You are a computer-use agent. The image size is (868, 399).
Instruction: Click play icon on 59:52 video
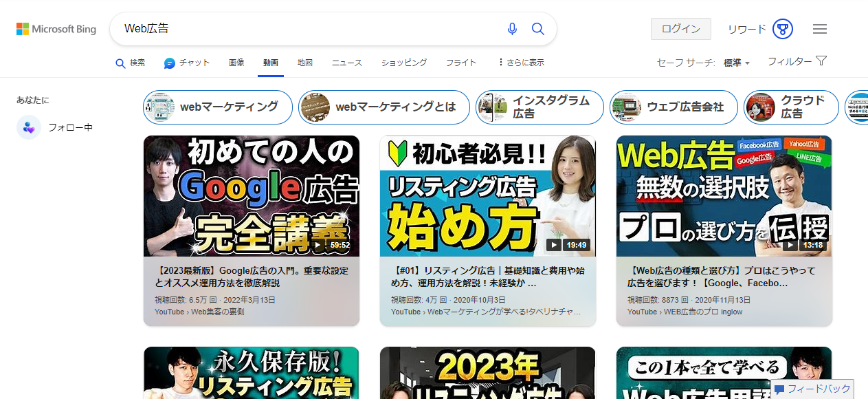click(x=318, y=245)
